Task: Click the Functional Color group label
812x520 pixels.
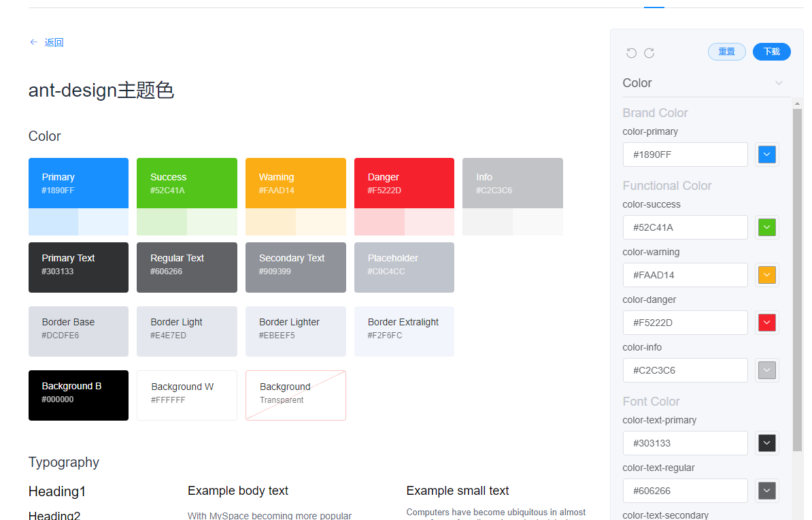Action: [x=667, y=186]
